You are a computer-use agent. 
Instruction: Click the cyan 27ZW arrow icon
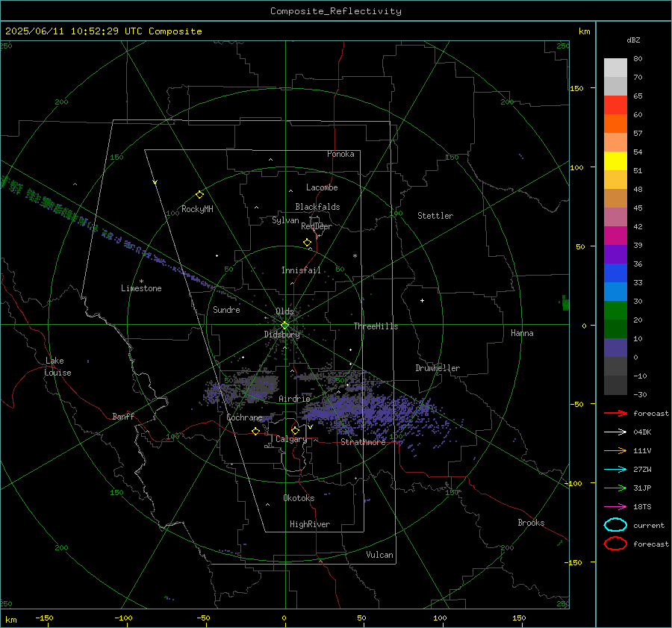point(615,470)
